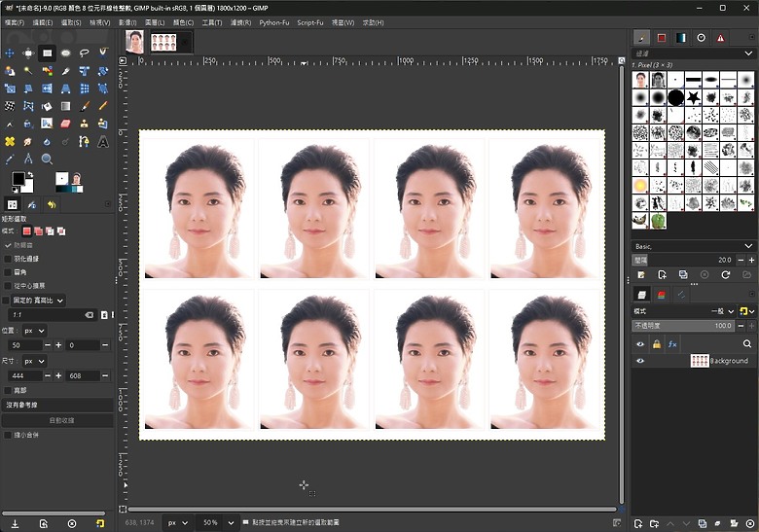Refresh the brushes list
The width and height of the screenshot is (759, 532).
click(725, 274)
